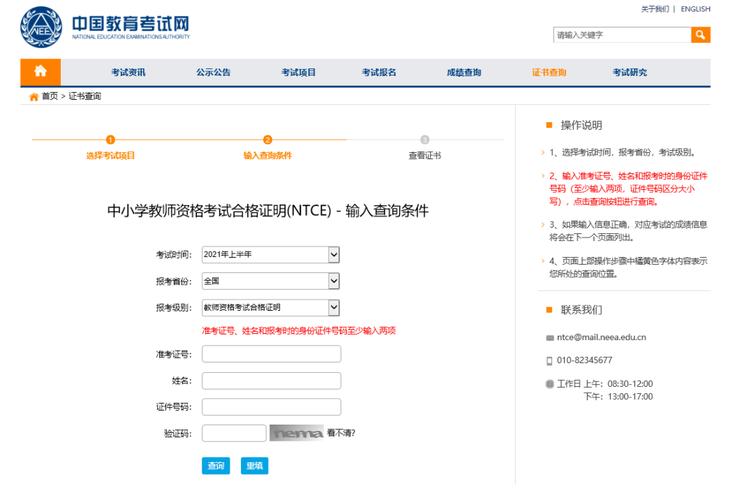Focus the 姓名 input field

point(272,380)
